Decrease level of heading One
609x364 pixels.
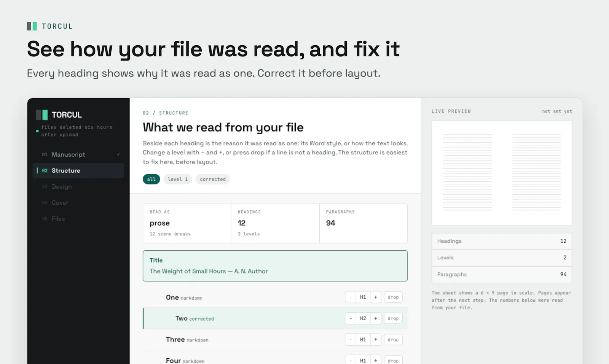pyautogui.click(x=351, y=297)
